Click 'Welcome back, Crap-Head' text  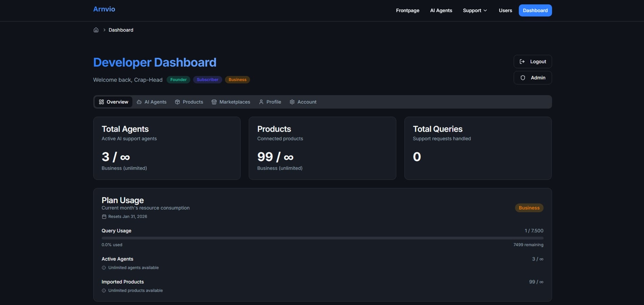pyautogui.click(x=128, y=80)
